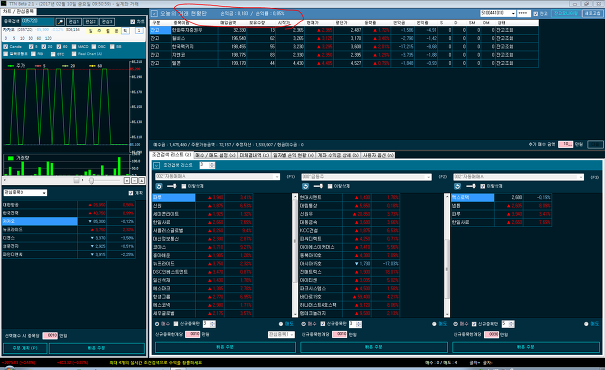Collapse the condition search list header icon
This screenshot has width=605, height=370.
pos(156,165)
